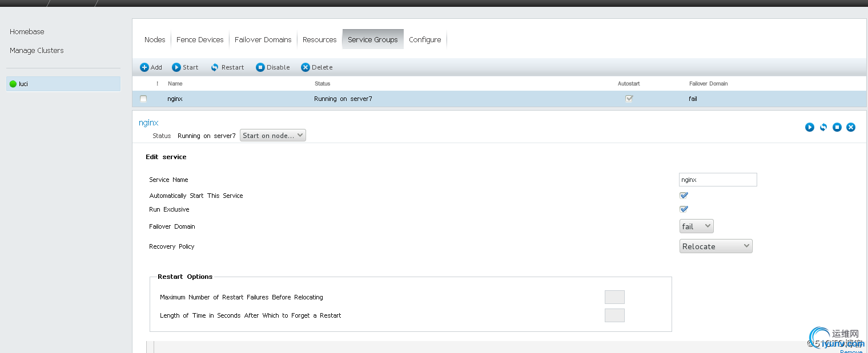Toggle Automatically Start This Service checkbox
Viewport: 868px width, 353px height.
tap(684, 196)
